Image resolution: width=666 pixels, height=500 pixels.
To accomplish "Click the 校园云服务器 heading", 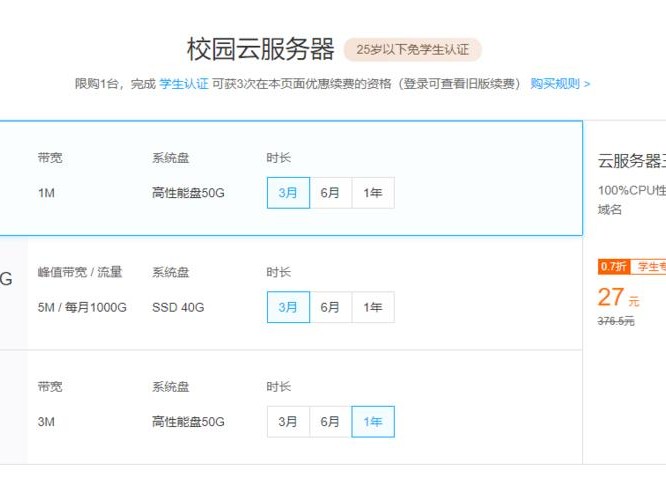I will coord(260,49).
